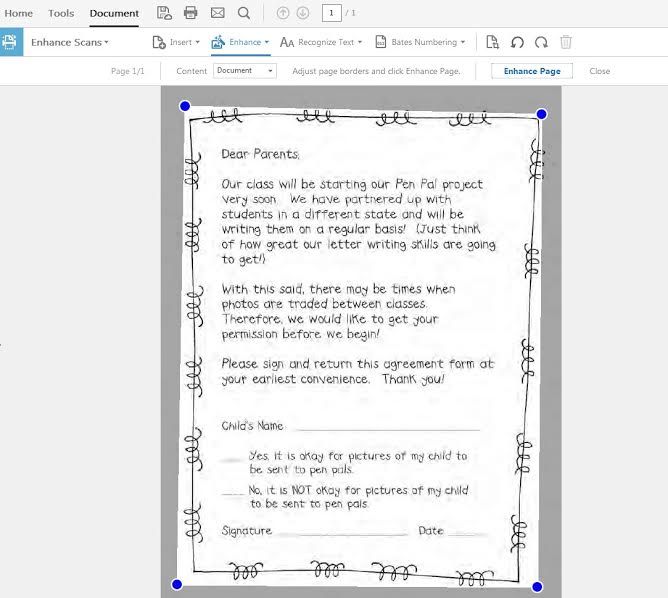Click the Close button
Image resolution: width=668 pixels, height=598 pixels.
(x=599, y=71)
